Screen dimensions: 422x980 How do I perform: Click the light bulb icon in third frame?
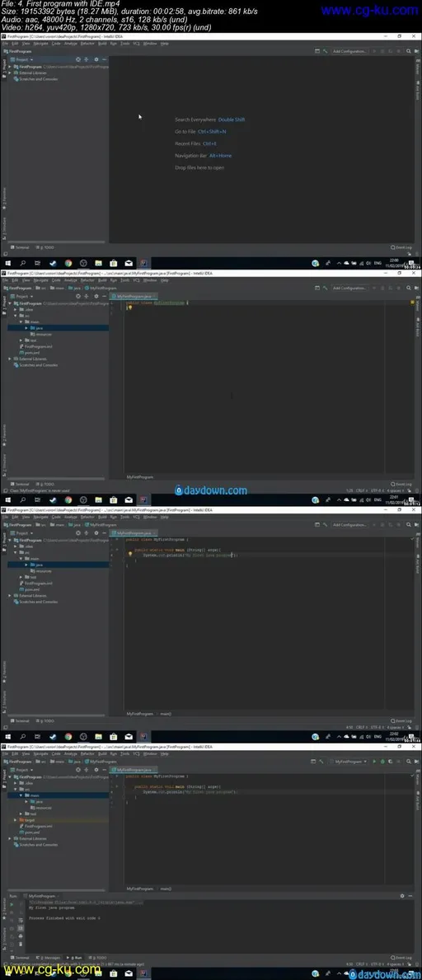[x=130, y=554]
